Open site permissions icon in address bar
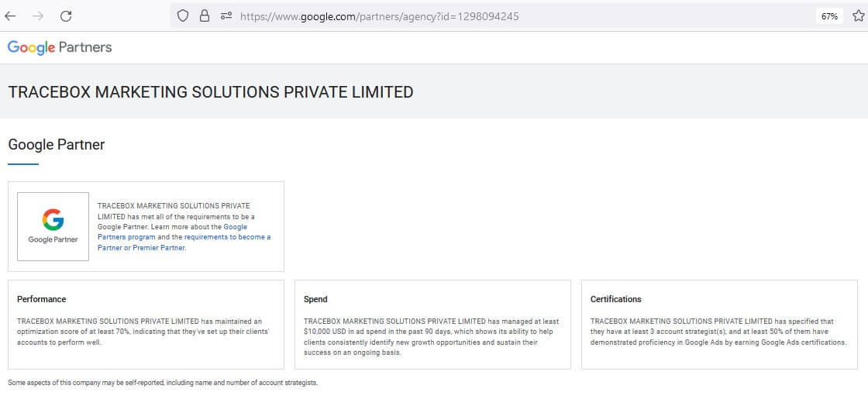Screen dimensions: 868x399 226,15
